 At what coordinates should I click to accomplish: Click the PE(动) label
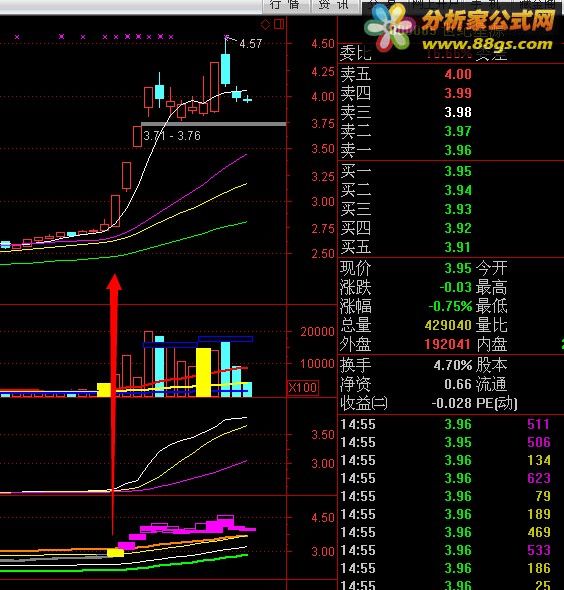[497, 403]
